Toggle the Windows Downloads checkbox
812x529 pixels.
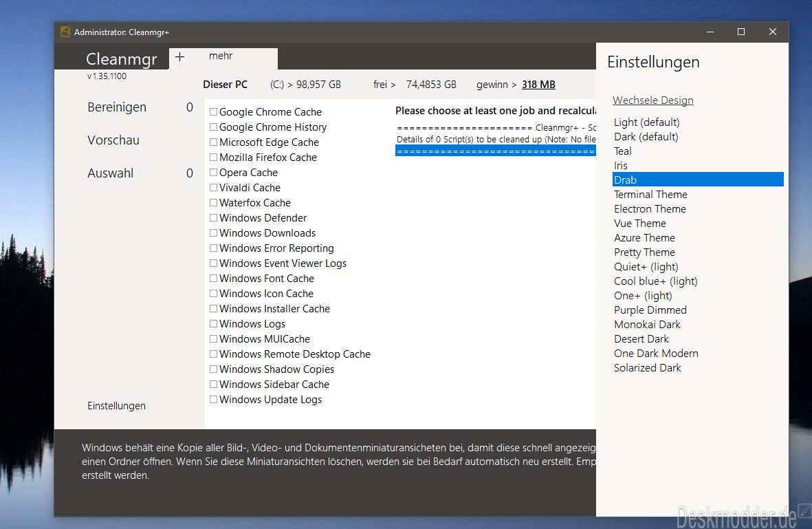click(213, 233)
